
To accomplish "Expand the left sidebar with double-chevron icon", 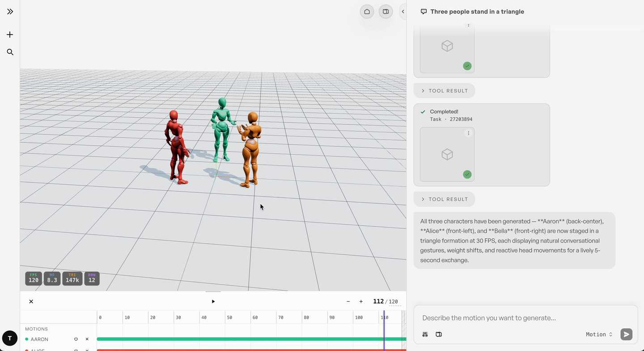I will [x=10, y=12].
